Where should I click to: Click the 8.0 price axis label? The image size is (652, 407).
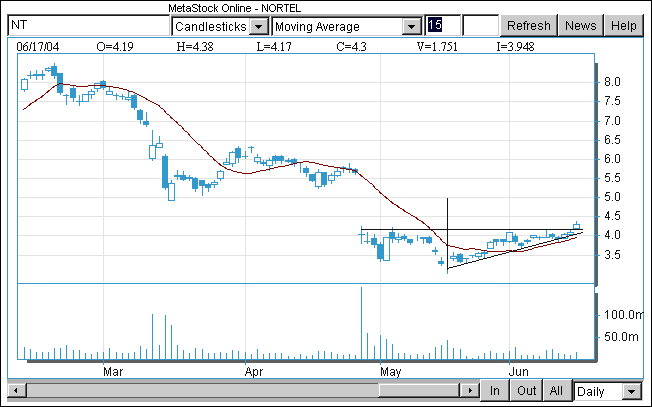tap(612, 82)
